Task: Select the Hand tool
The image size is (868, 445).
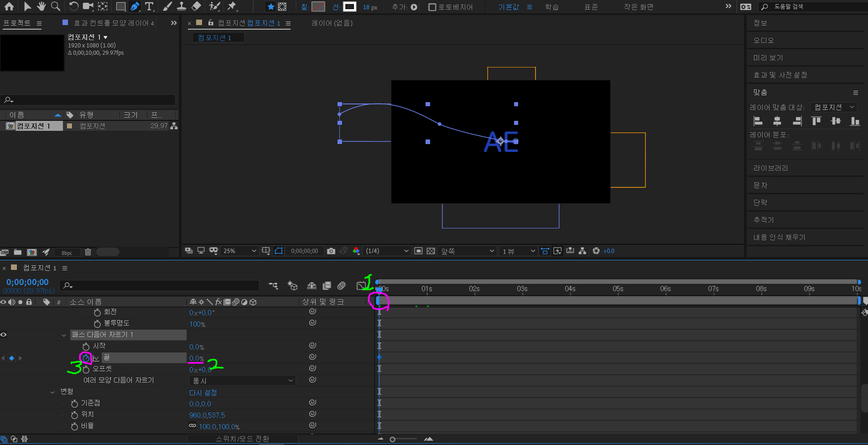Action: (x=42, y=6)
